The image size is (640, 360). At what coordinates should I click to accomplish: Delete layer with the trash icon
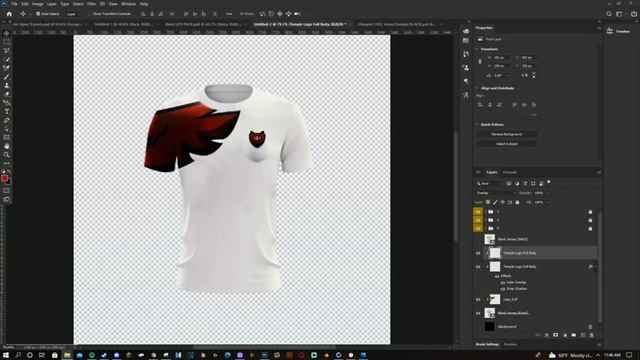[x=591, y=335]
